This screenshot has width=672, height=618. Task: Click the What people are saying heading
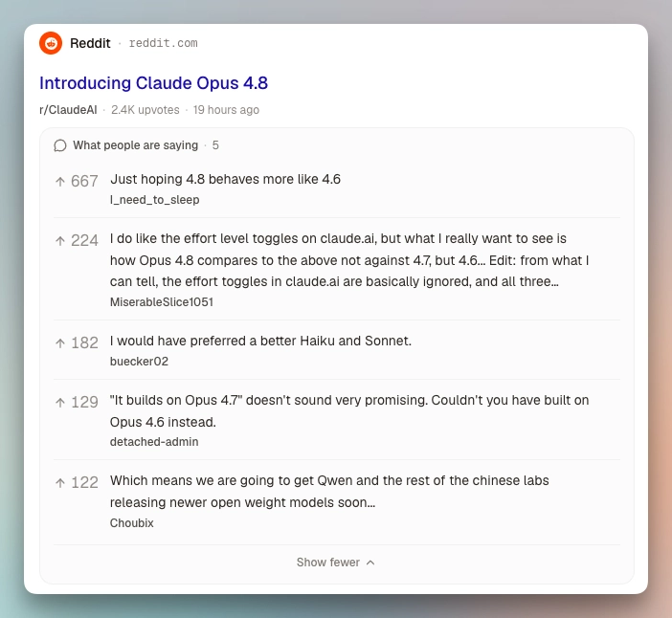click(x=135, y=145)
